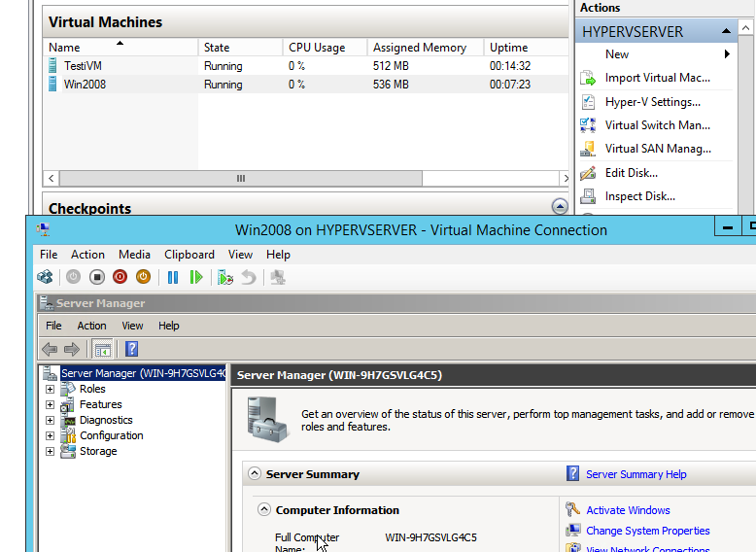Viewport: 756px width, 552px height.
Task: Sort by the CPU Usage column header
Action: (325, 48)
